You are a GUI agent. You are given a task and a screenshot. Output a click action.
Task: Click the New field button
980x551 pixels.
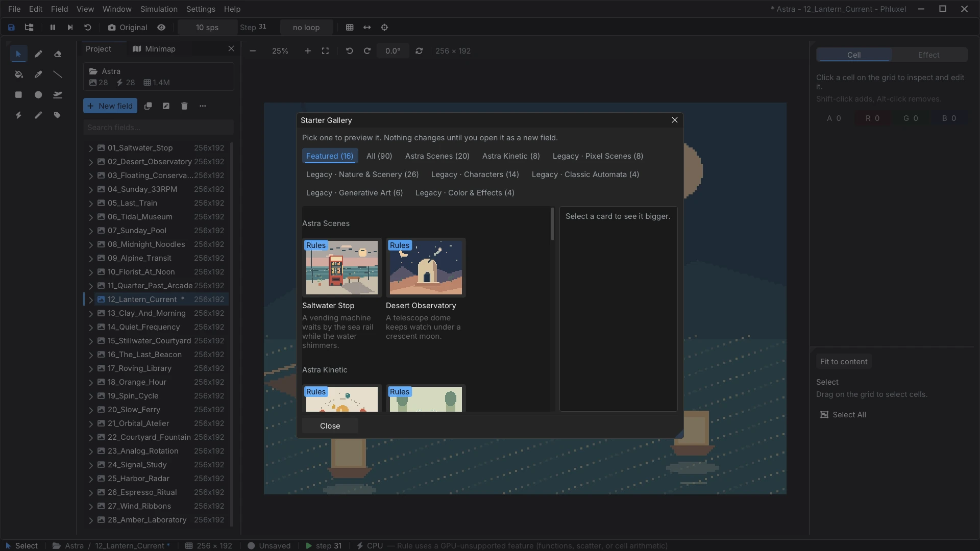point(110,106)
